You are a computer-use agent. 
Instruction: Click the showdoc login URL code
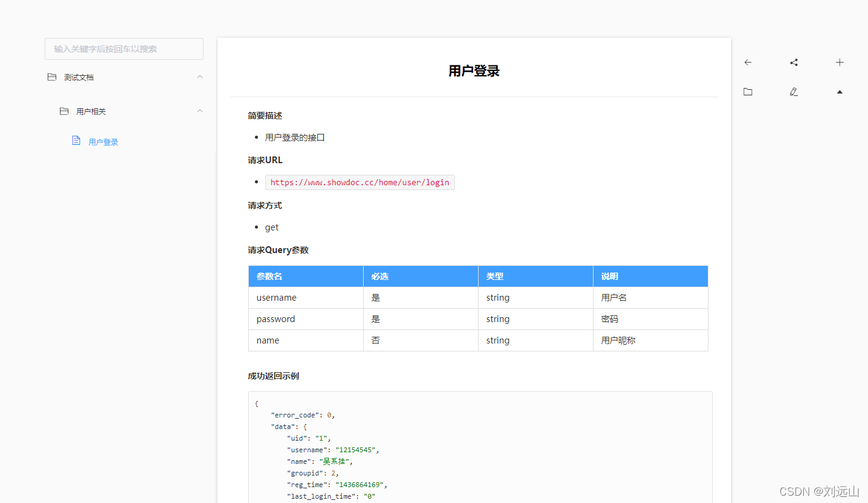(360, 182)
